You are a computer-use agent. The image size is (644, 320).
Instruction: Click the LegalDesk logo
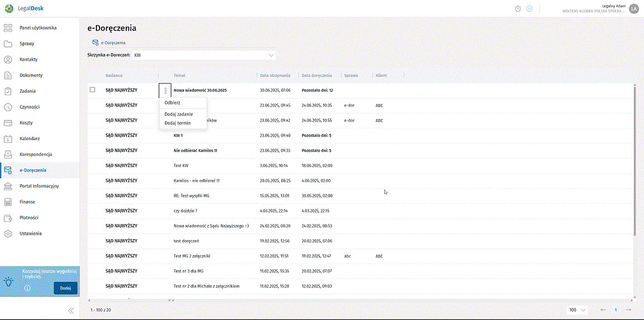[x=24, y=8]
